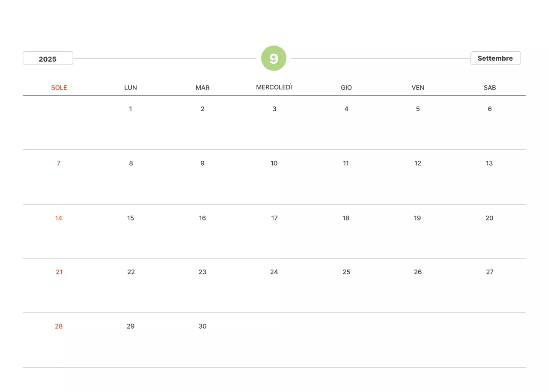This screenshot has height=392, width=548.
Task: Select the date 24 cell
Action: pos(274,272)
